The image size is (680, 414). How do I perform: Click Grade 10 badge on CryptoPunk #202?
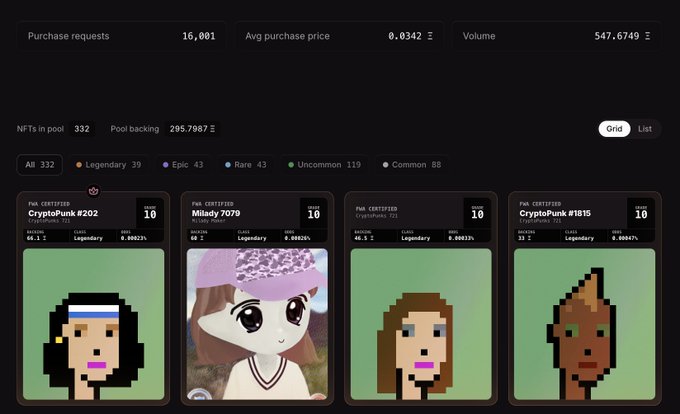(150, 212)
